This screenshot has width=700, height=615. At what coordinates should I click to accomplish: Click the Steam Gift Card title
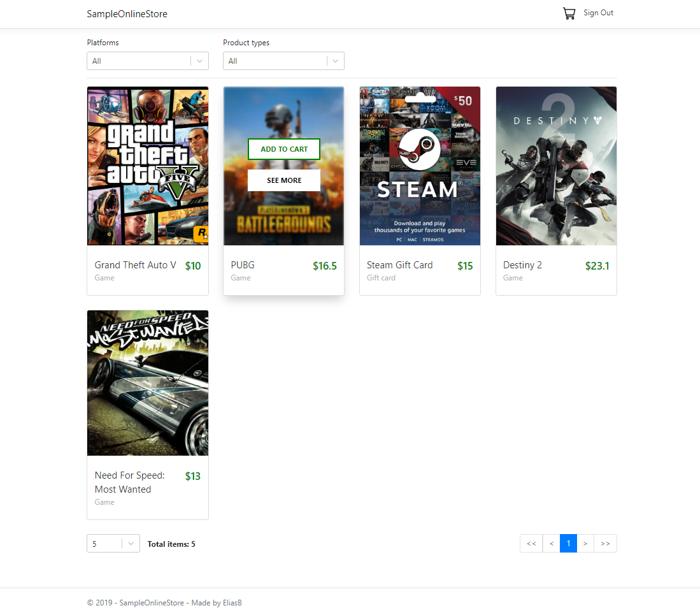coord(399,265)
